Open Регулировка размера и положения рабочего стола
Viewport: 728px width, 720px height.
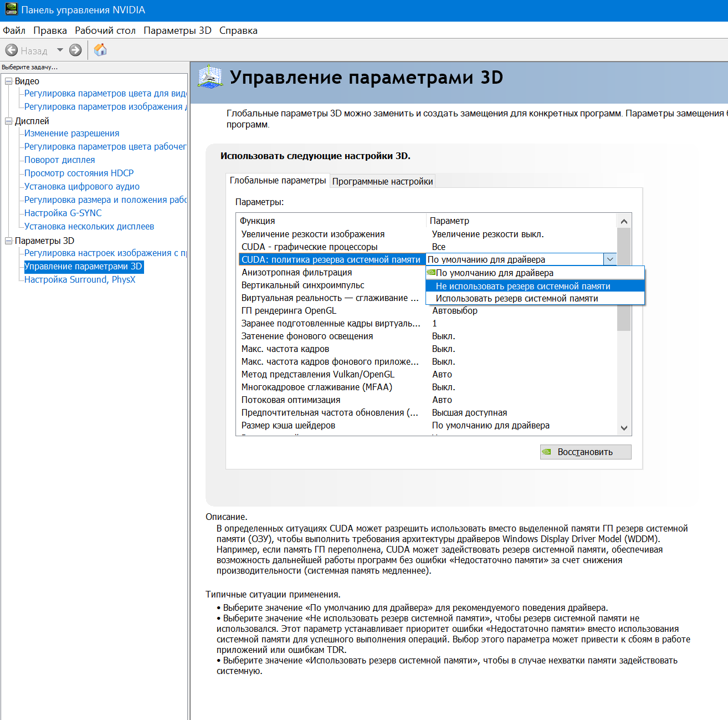point(105,200)
